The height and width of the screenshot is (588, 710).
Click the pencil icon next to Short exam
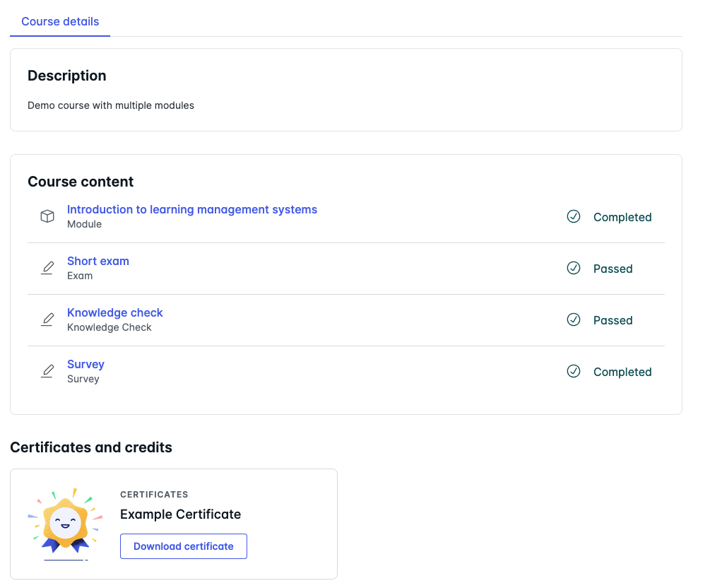47,267
